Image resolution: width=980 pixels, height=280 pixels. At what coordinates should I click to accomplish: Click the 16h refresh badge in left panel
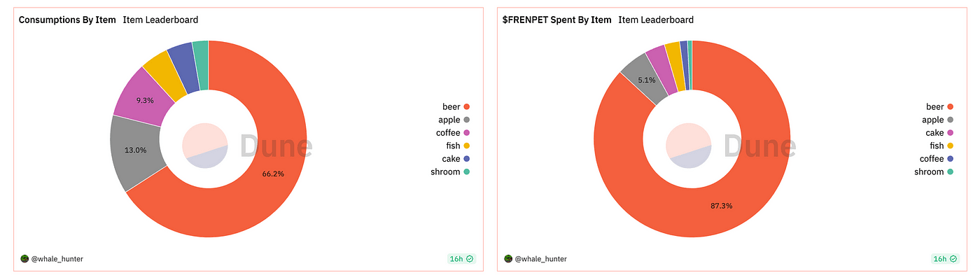(461, 259)
